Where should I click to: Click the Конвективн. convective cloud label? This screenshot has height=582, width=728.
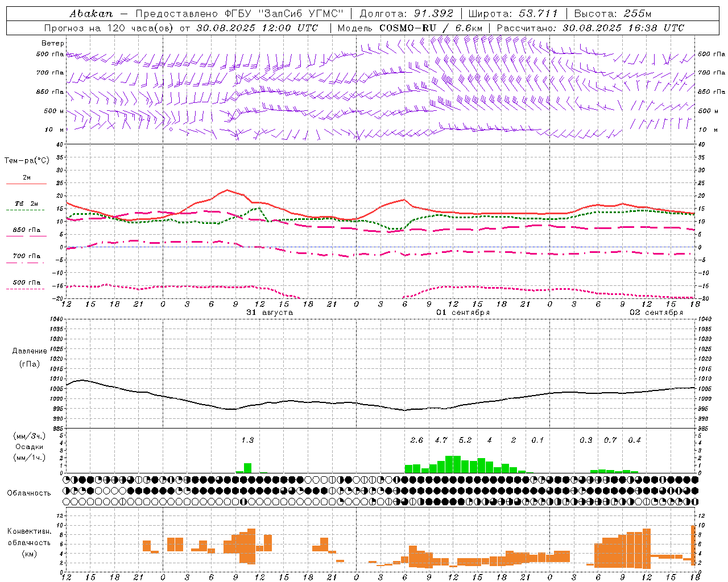tap(30, 531)
